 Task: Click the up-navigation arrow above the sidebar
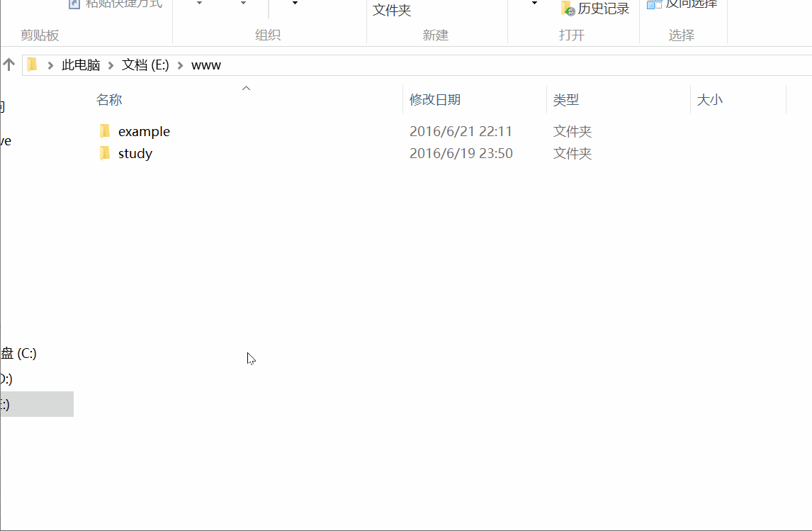[9, 65]
